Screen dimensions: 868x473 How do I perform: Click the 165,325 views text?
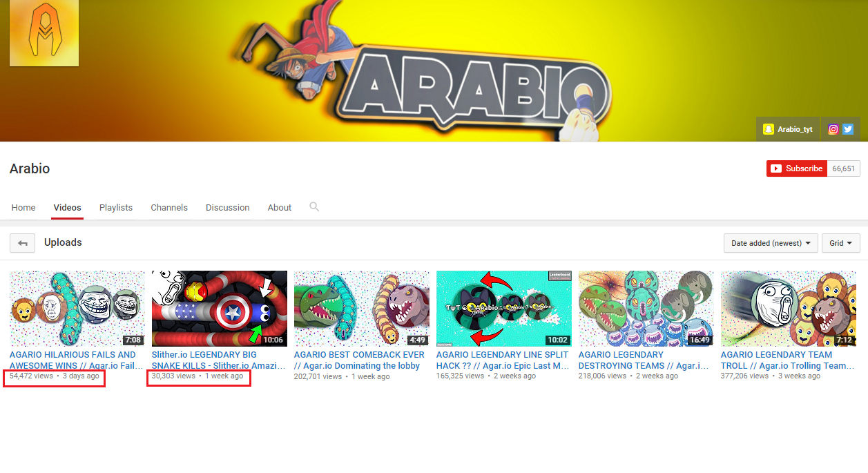[x=461, y=376]
